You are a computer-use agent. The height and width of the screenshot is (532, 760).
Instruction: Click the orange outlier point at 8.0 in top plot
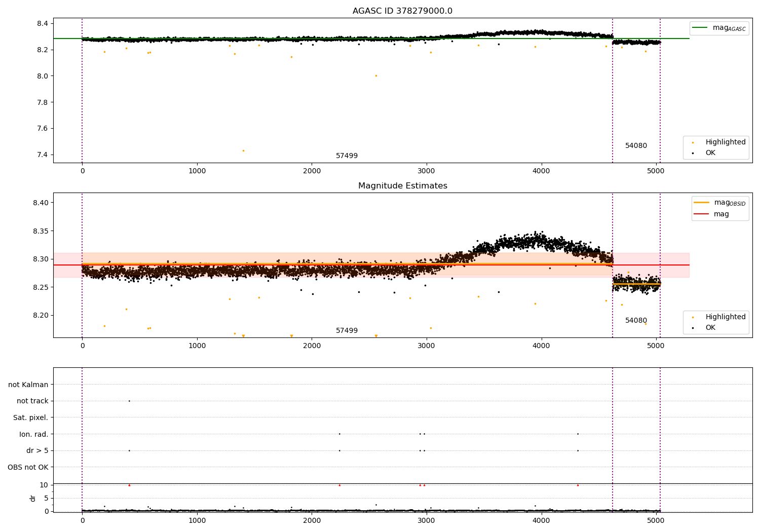[x=376, y=75]
